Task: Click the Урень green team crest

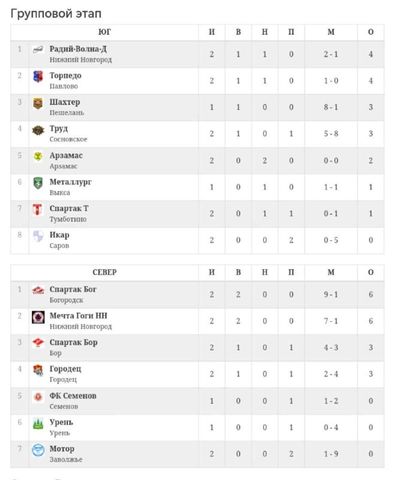Action: pyautogui.click(x=38, y=424)
